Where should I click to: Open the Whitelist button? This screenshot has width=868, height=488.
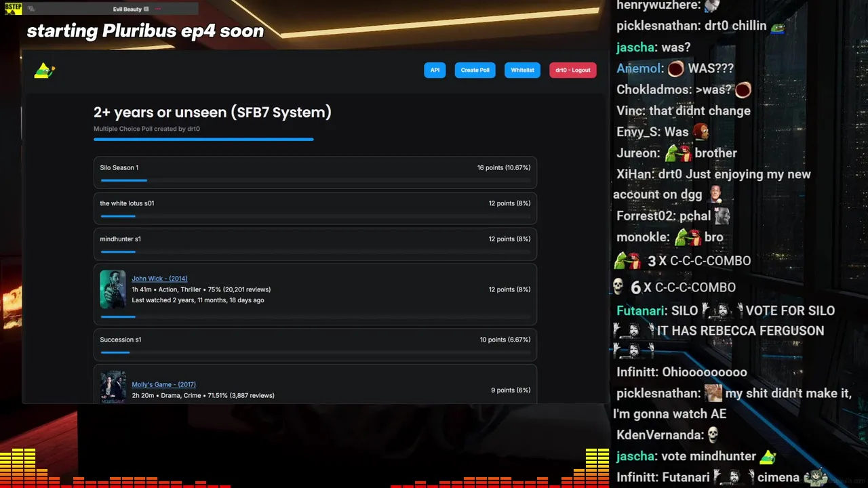tap(522, 70)
